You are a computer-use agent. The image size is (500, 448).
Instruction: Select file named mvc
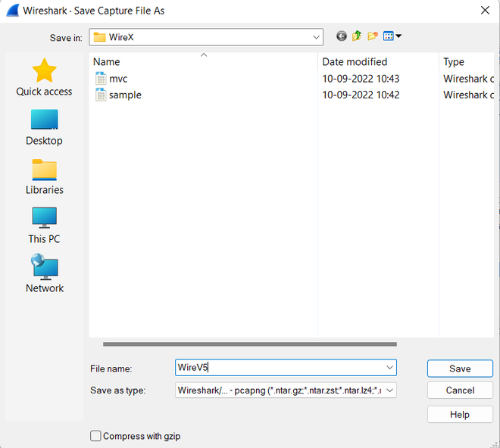point(118,79)
